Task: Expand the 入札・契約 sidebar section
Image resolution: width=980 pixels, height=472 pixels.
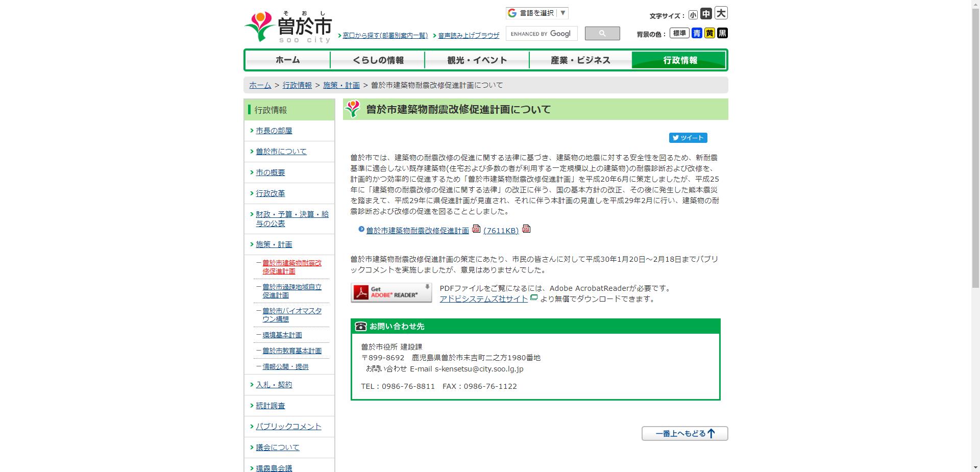Action: click(x=273, y=385)
